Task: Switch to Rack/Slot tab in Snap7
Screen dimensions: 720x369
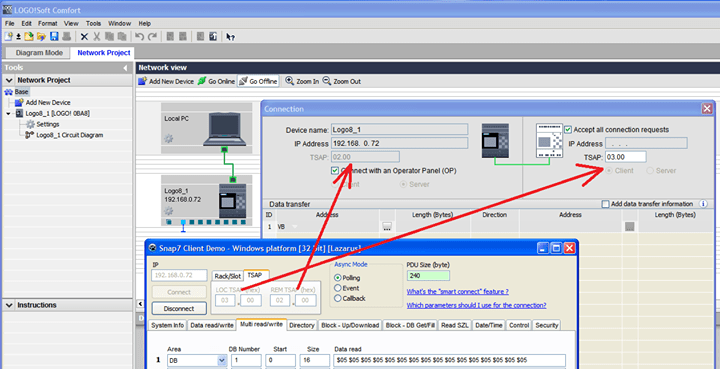Action: tap(227, 276)
